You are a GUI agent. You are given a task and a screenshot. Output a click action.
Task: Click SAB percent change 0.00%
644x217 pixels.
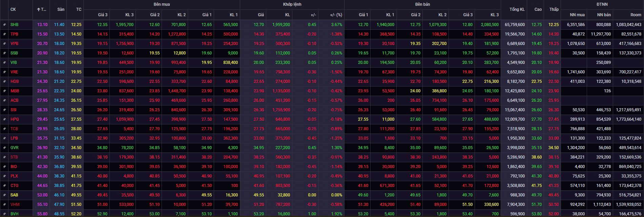point(336,195)
